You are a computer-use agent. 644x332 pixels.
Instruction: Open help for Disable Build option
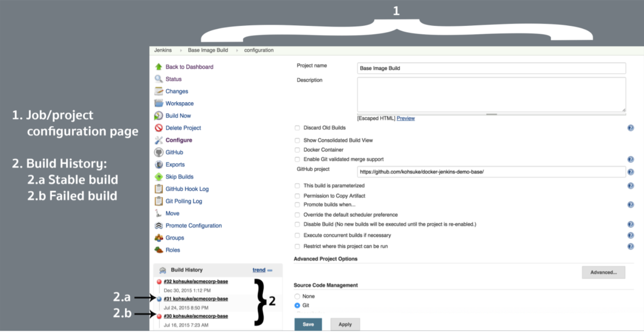[x=630, y=225]
